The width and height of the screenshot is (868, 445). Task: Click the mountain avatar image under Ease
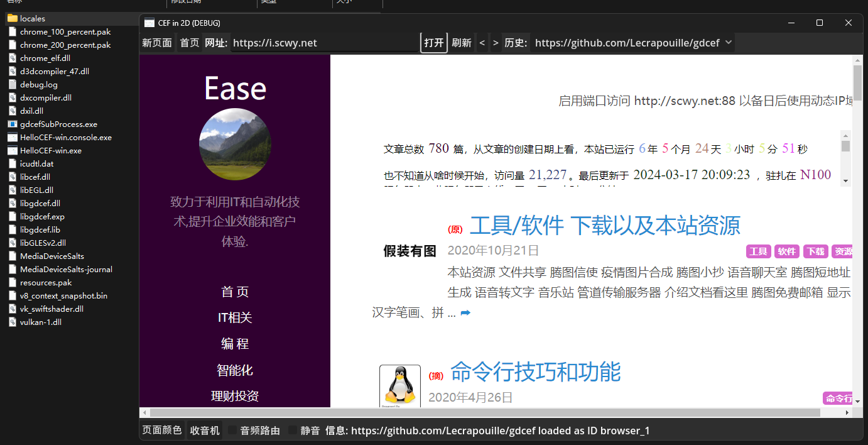[x=235, y=144]
